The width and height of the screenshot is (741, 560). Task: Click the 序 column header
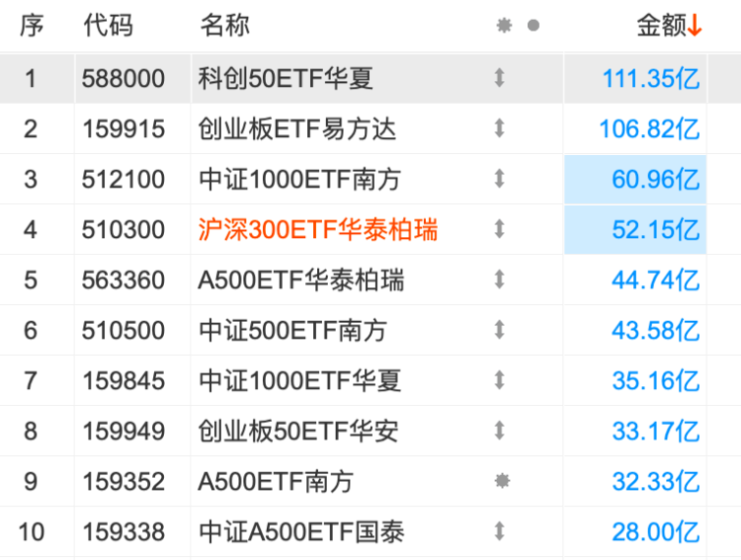pyautogui.click(x=32, y=25)
